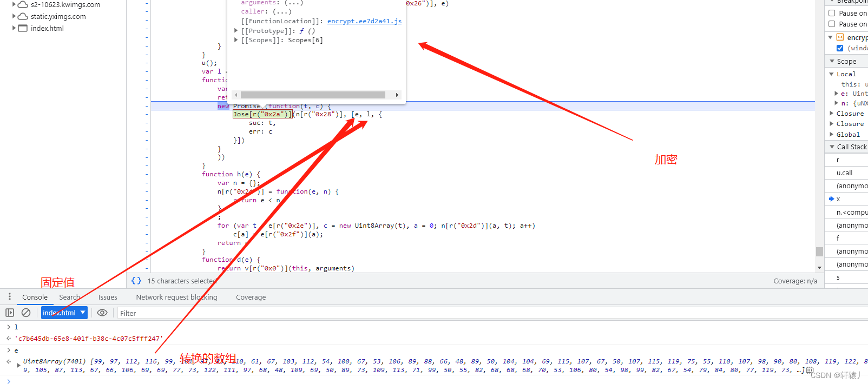Click 'this' variable in Local scope
868x384 pixels.
click(850, 84)
